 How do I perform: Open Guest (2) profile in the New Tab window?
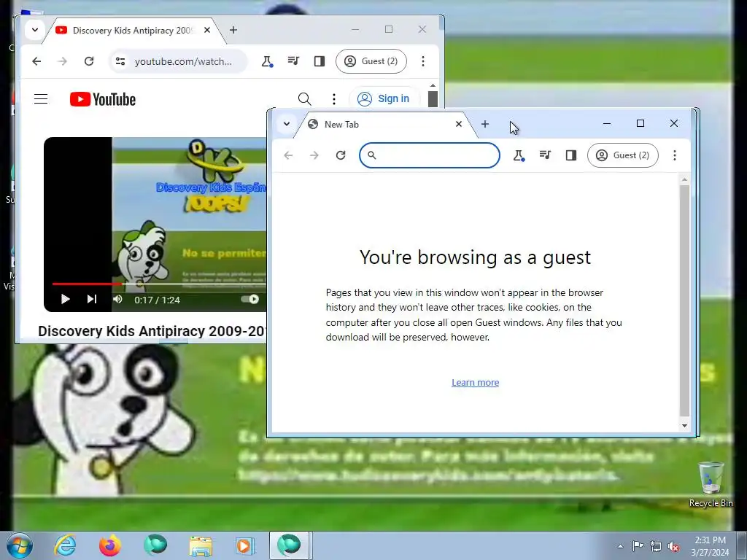click(x=623, y=155)
